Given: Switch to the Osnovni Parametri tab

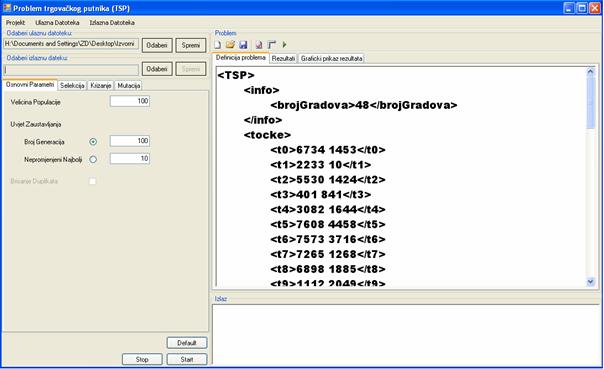Looking at the screenshot, I should (30, 85).
